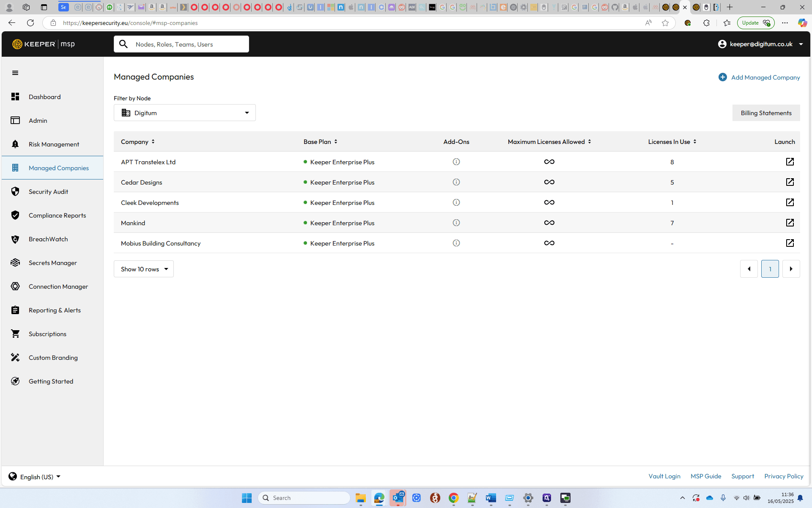Open Compliance Reports page
The width and height of the screenshot is (812, 508).
(x=52, y=215)
